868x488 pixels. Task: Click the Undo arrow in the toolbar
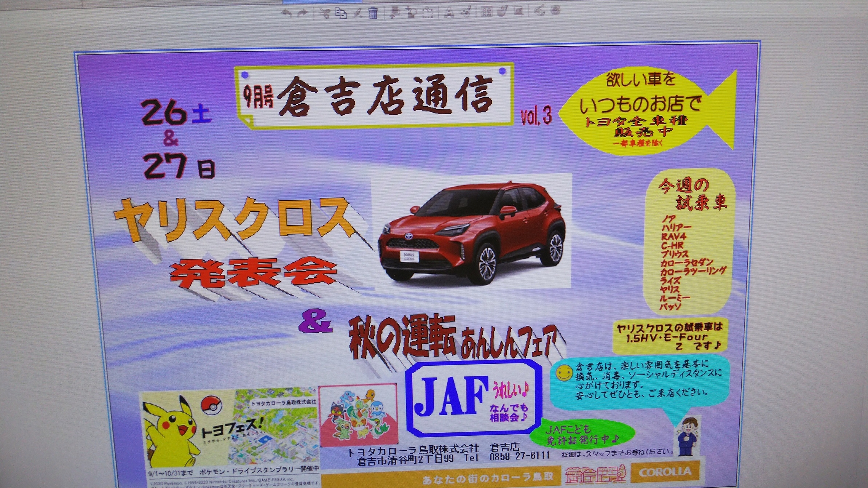[x=286, y=13]
